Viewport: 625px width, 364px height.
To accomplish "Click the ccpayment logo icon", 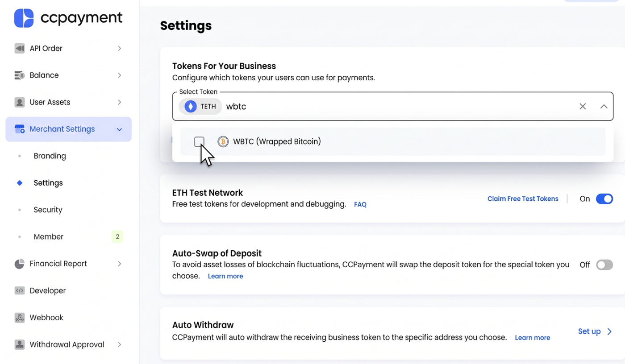I will tap(24, 18).
